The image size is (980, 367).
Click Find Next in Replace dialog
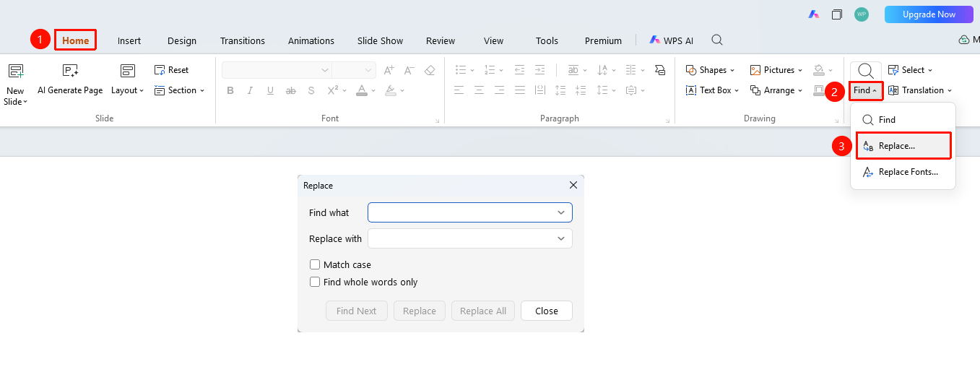coord(357,311)
